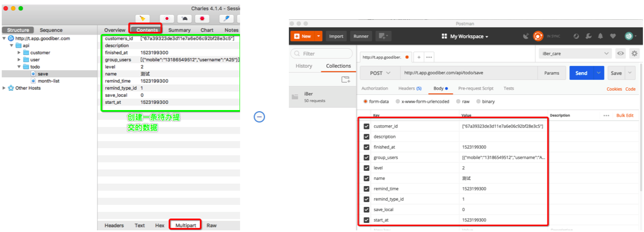Click the blue Send button

(x=581, y=73)
